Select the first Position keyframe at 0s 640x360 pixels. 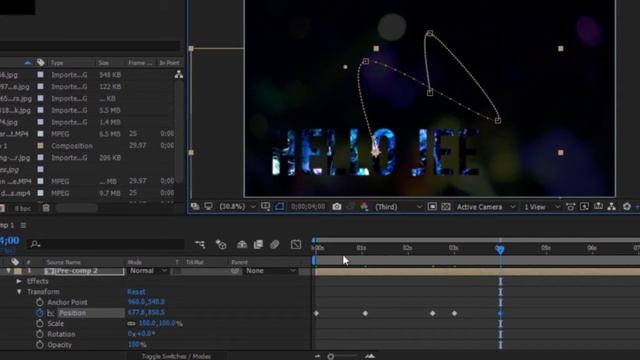pos(316,313)
